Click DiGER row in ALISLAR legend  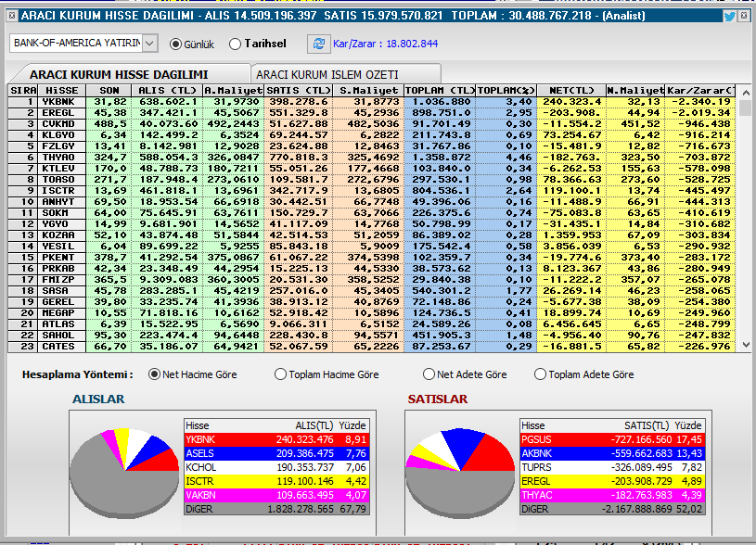point(276,509)
